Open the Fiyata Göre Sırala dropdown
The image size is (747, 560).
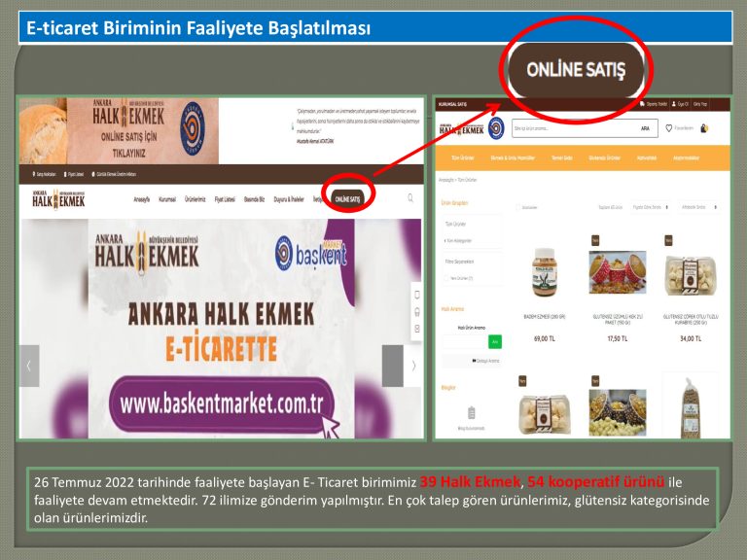pos(651,207)
